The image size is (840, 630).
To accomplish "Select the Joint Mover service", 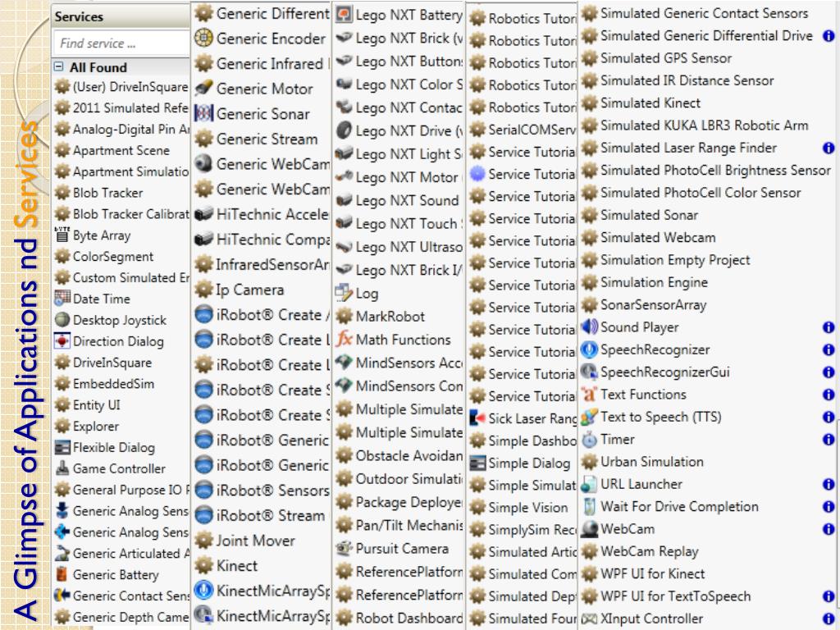I will [256, 541].
